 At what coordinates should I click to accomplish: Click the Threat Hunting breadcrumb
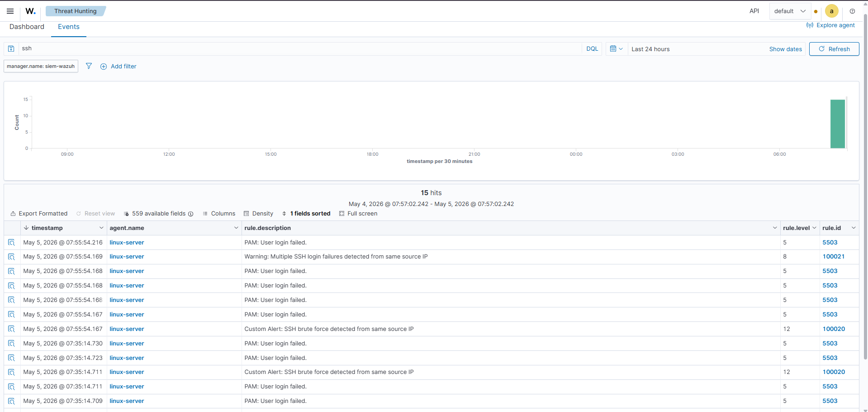pyautogui.click(x=76, y=11)
